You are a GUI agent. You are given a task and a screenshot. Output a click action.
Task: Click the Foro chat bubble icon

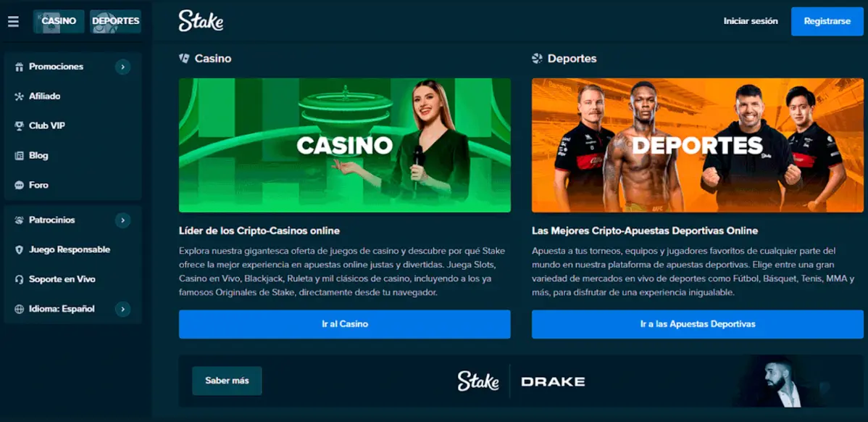coord(19,186)
